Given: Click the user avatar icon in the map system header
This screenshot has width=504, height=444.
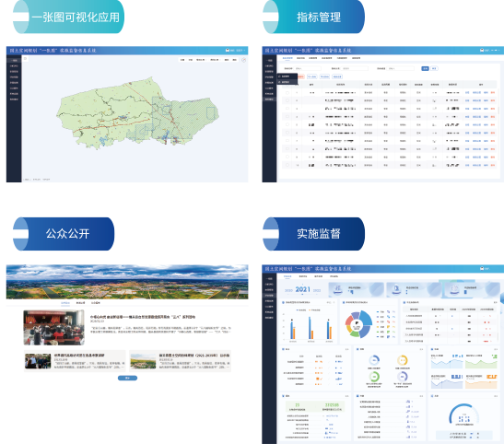Looking at the screenshot, I should click(228, 50).
